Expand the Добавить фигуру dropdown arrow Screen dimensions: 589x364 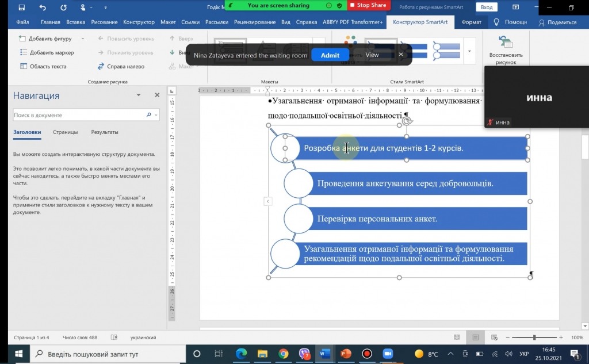coord(83,39)
